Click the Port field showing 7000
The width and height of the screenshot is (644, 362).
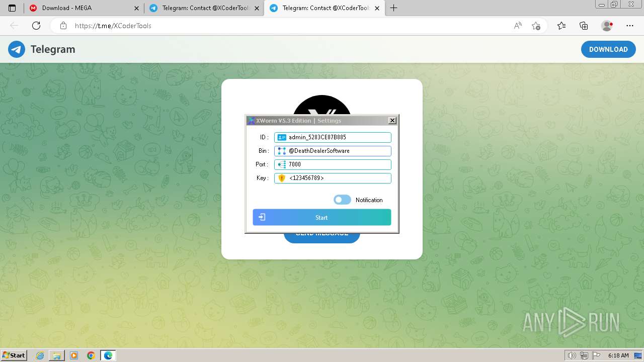333,164
